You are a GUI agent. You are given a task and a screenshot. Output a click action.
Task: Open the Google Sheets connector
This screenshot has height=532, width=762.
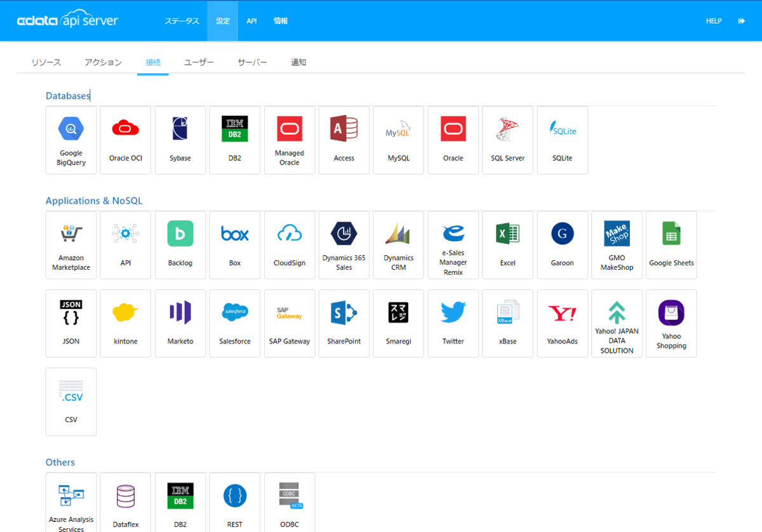[x=671, y=245]
